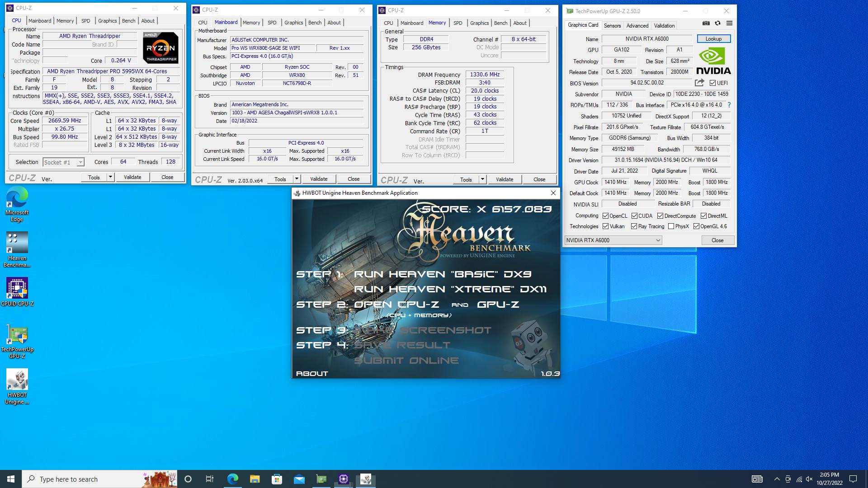Screen dimensions: 868x488
Task: Open Microsoft Edge desktop shortcut
Action: coord(17,205)
